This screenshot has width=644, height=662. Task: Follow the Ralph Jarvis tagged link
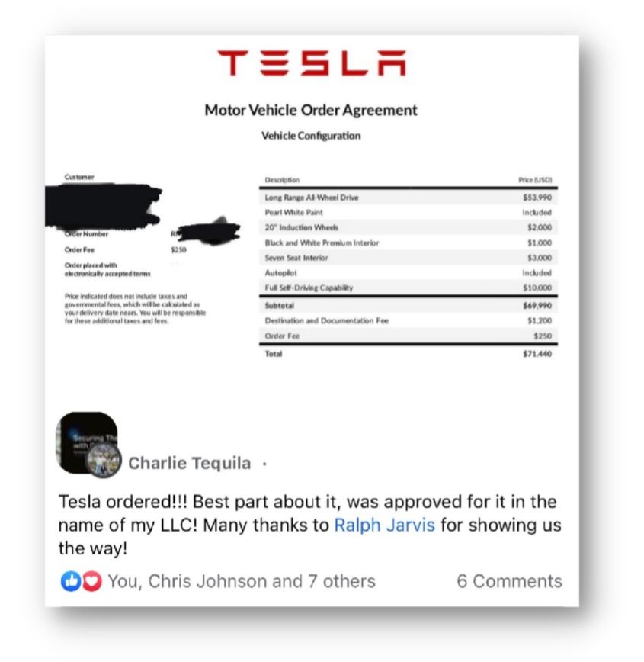(384, 525)
